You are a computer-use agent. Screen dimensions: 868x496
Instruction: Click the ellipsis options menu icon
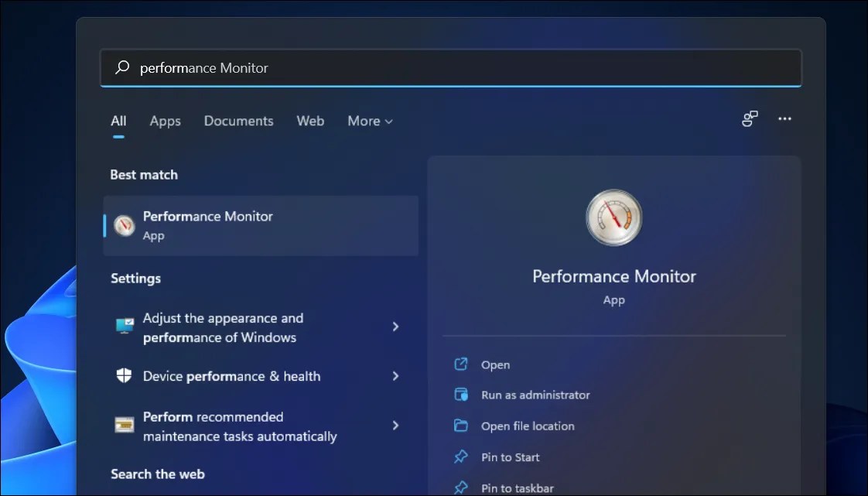click(784, 118)
